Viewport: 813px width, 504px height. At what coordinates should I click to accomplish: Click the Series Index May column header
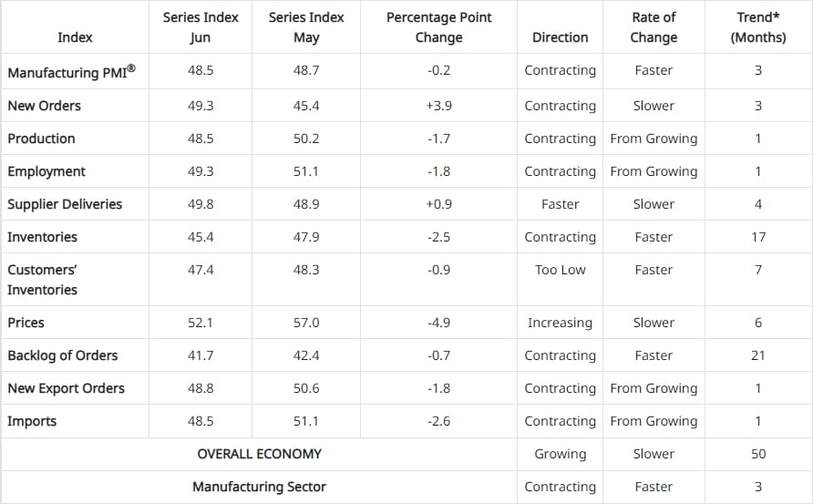pos(306,27)
